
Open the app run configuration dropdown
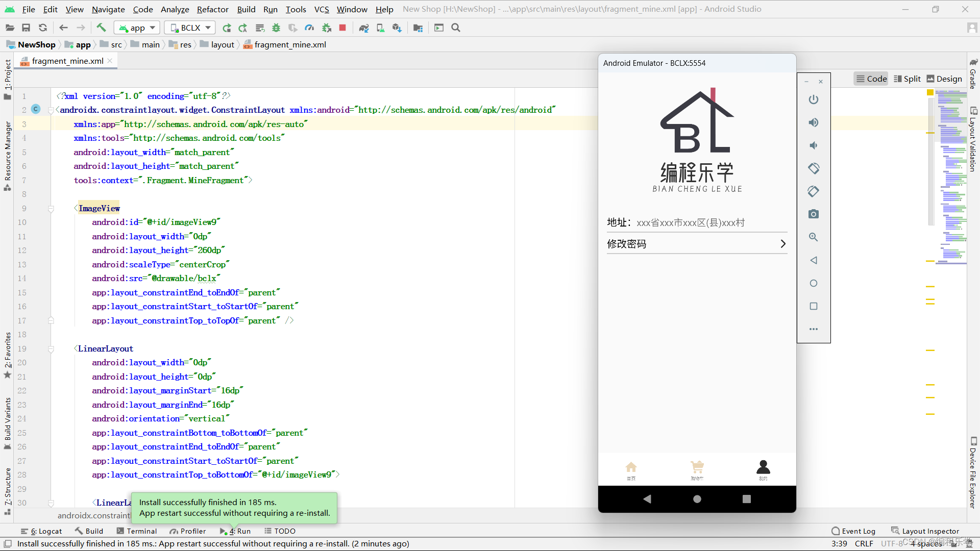coord(137,28)
